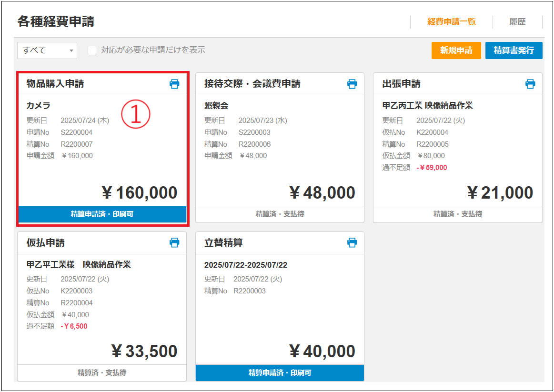Click printer icon on 仮払申請 card
This screenshot has height=392, width=554.
tap(174, 243)
